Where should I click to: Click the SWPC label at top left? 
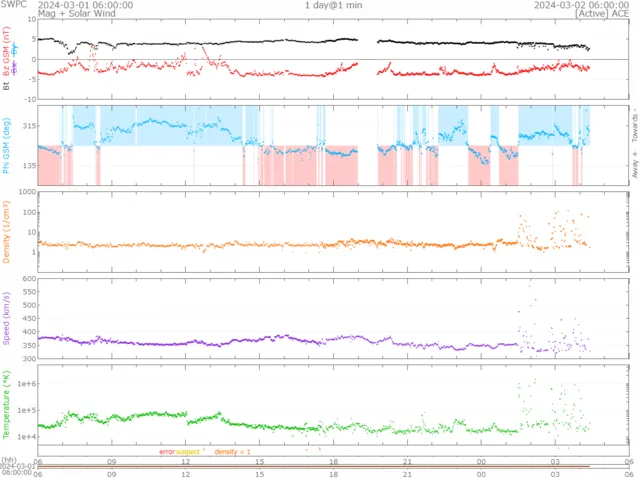13,4
